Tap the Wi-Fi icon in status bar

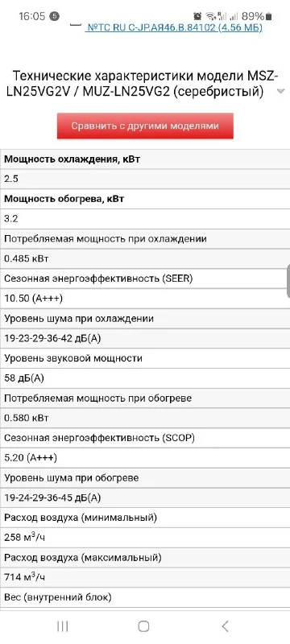coord(210,16)
